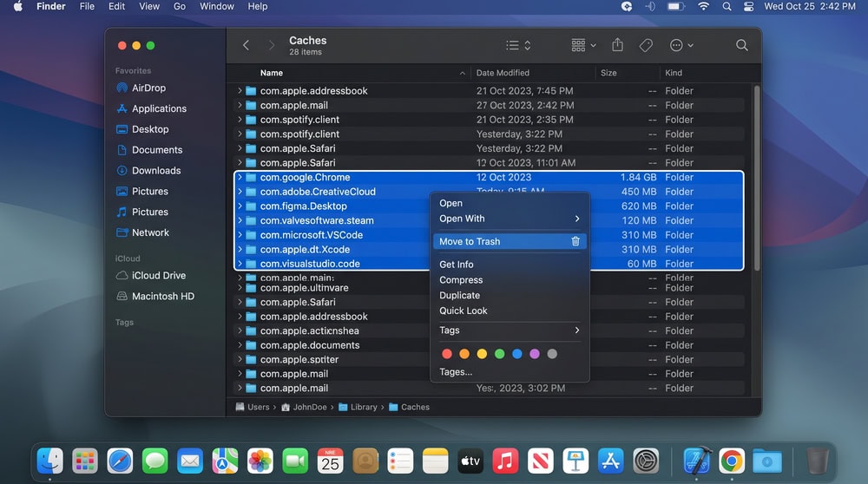Screen dimensions: 868x484
Task: Select the com.adobe.CreativeCloud row
Action: pyautogui.click(x=489, y=192)
